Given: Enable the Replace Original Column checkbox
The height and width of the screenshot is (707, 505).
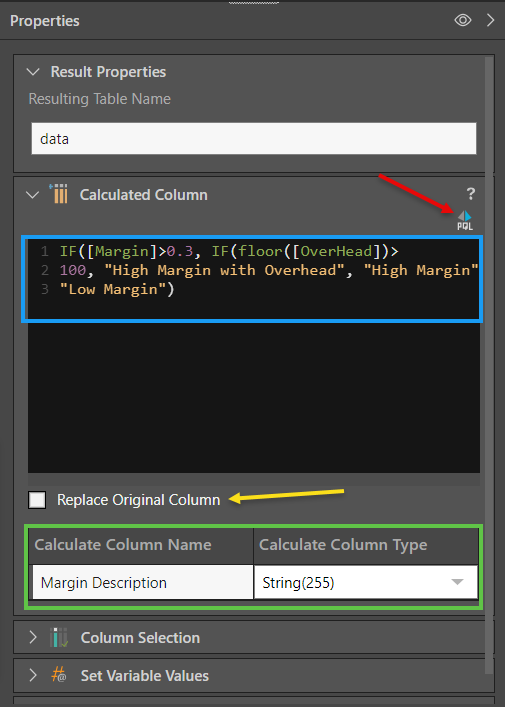Looking at the screenshot, I should point(37,500).
